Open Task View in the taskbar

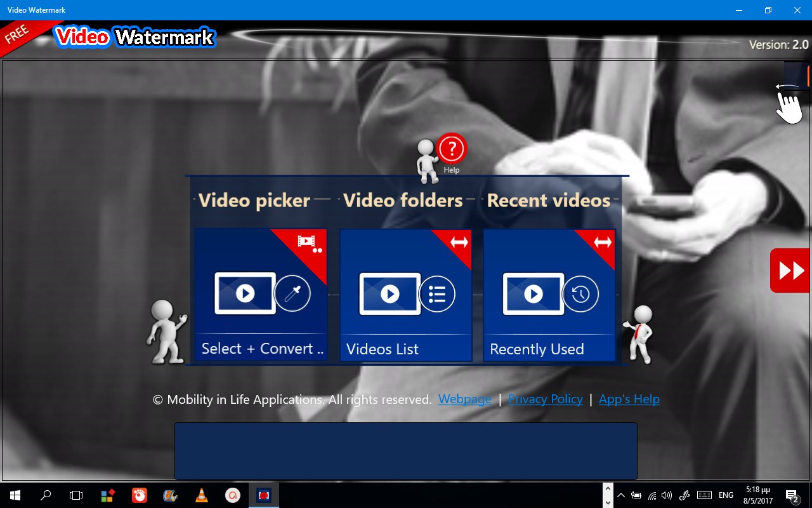point(76,495)
